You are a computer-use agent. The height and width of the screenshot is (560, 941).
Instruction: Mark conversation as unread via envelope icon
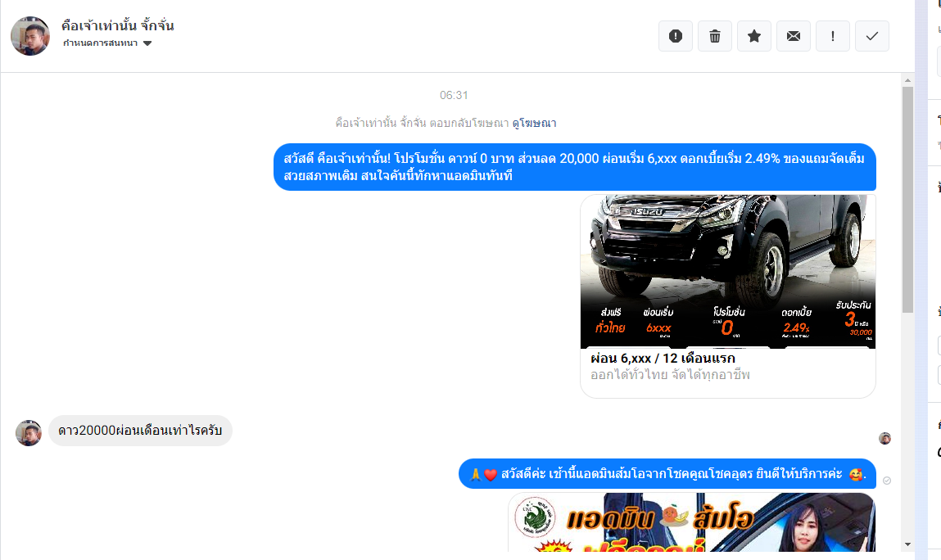(x=794, y=36)
